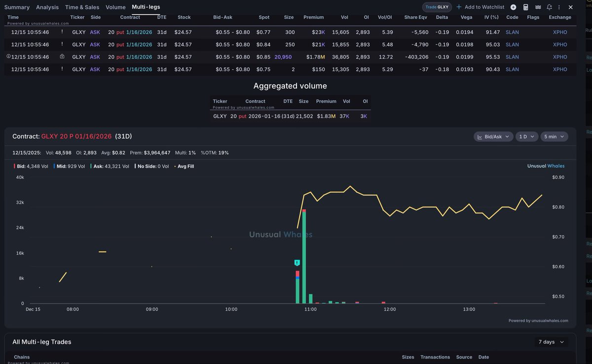Switch to the Time & Sales tab
Image resolution: width=592 pixels, height=364 pixels.
tap(81, 7)
